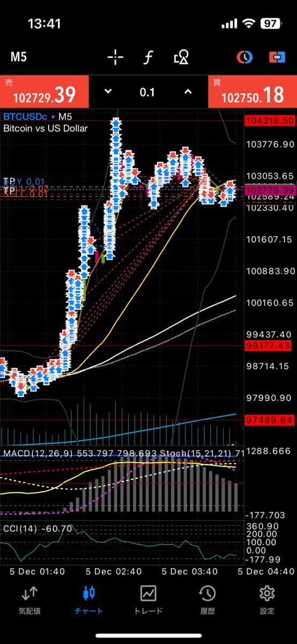Tap the Bitcoin vs US Dollar title
The height and width of the screenshot is (644, 297).
point(45,128)
